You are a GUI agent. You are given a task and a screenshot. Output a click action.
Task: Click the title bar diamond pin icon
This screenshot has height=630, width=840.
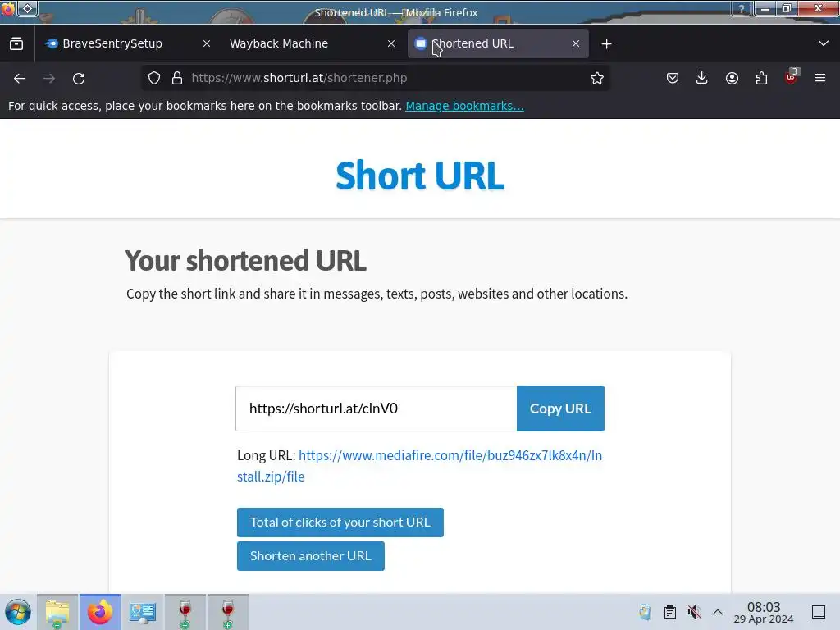tap(27, 8)
